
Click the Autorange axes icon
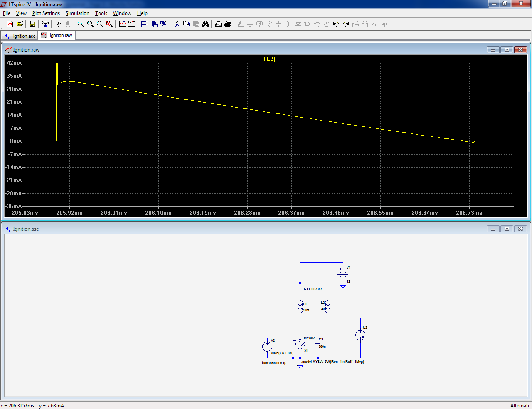coord(132,24)
